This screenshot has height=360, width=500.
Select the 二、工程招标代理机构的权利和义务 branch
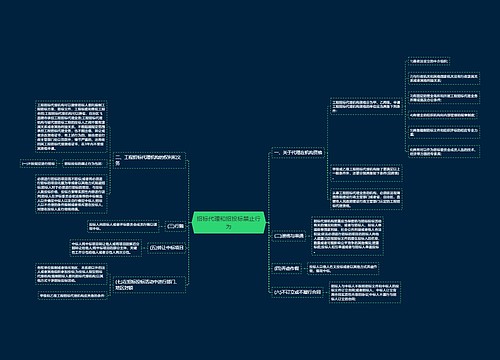pos(149,160)
